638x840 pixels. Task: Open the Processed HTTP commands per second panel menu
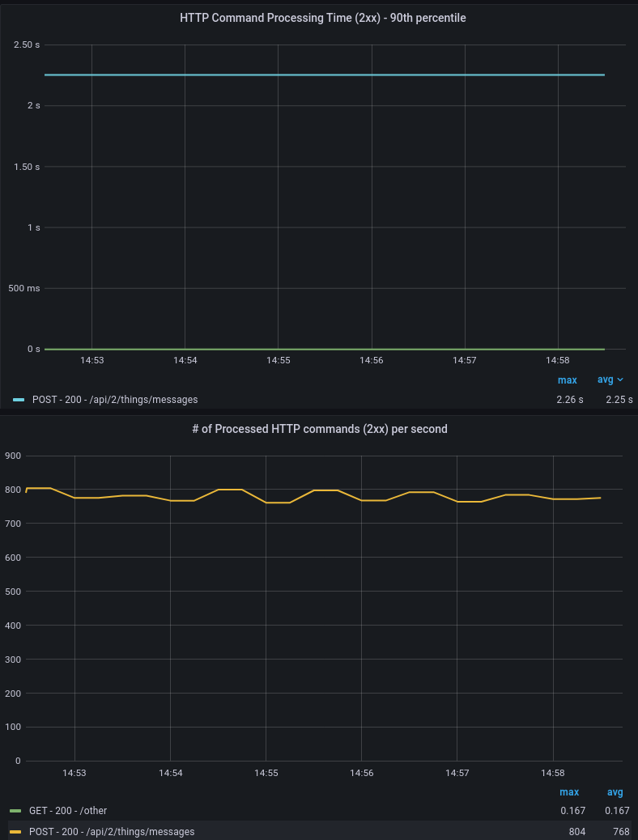(319, 429)
